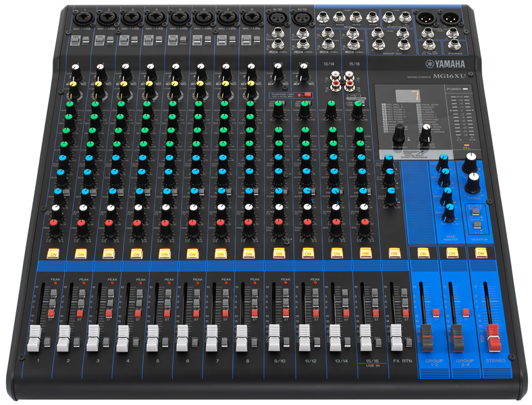Mute channel 9/10 with its ON button
532x405 pixels.
pyautogui.click(x=279, y=253)
